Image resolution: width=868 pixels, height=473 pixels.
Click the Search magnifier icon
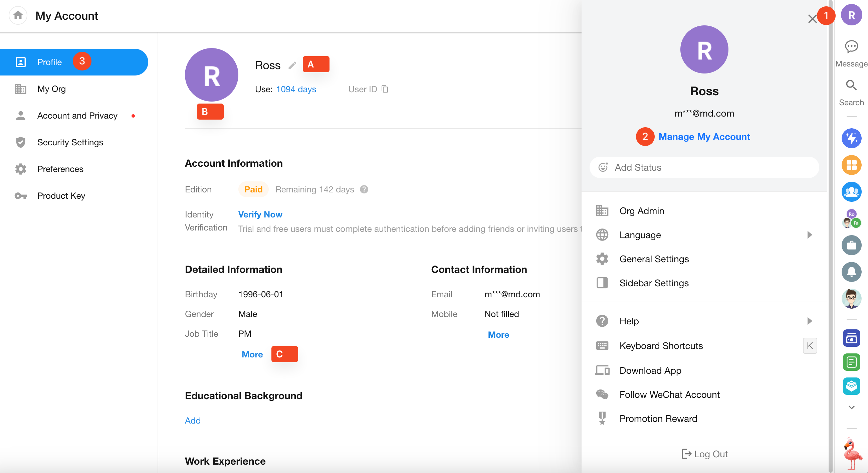click(x=851, y=86)
